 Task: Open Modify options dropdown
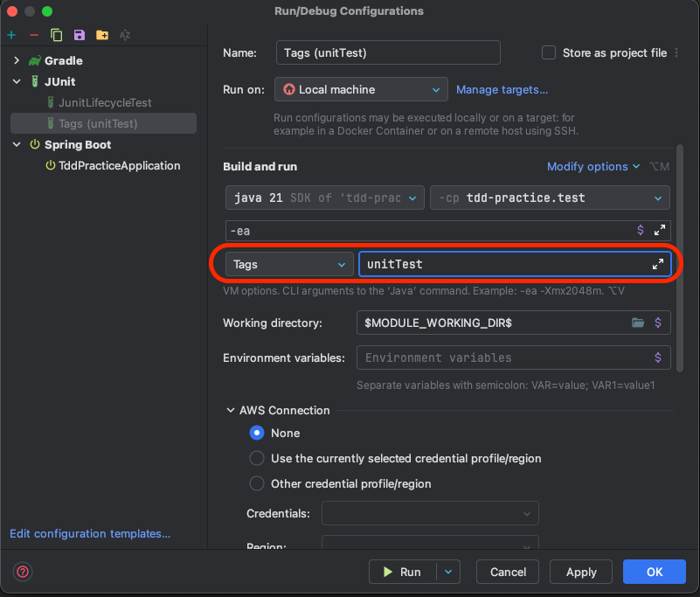(593, 167)
